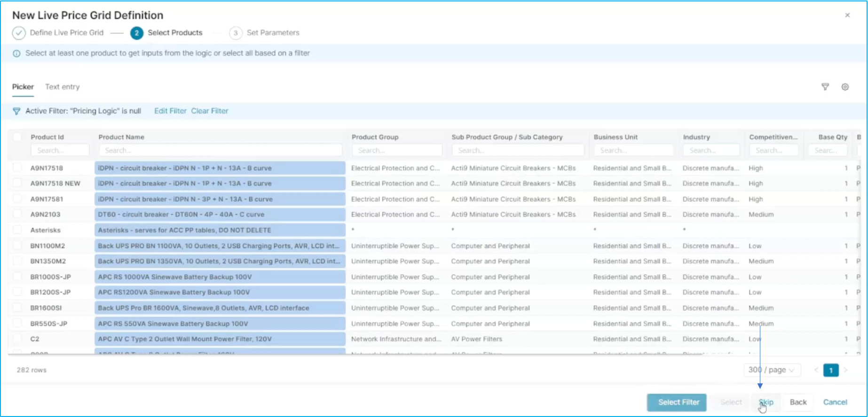Click the Select Filter button

coord(677,402)
